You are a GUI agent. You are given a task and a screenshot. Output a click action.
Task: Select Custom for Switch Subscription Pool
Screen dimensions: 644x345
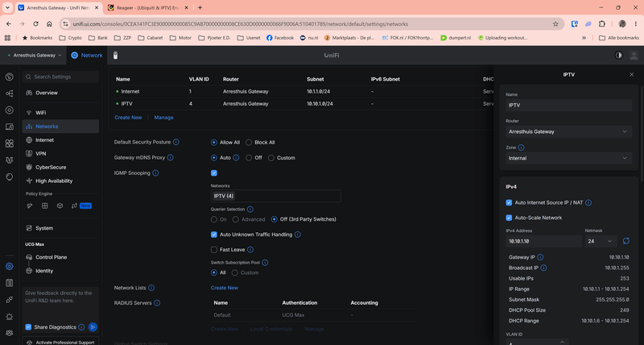[235, 272]
